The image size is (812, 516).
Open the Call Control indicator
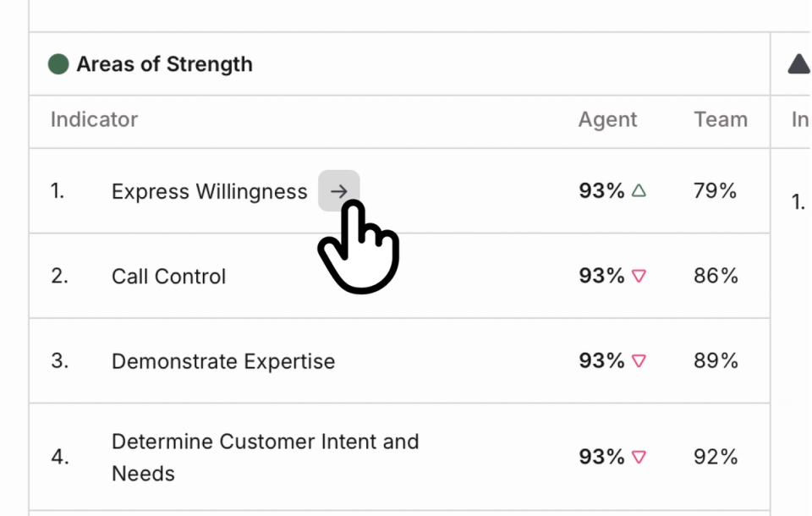point(168,276)
